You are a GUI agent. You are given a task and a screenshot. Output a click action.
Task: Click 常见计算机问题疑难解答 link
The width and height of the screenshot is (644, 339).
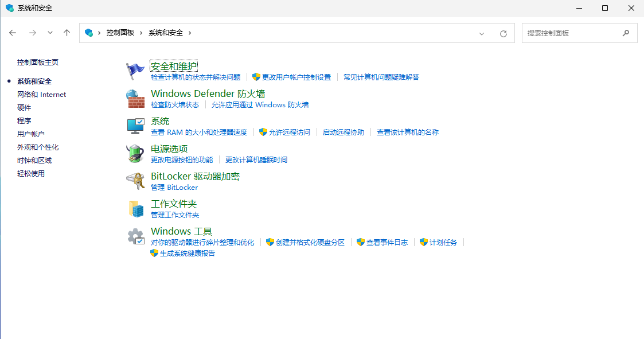click(x=381, y=77)
